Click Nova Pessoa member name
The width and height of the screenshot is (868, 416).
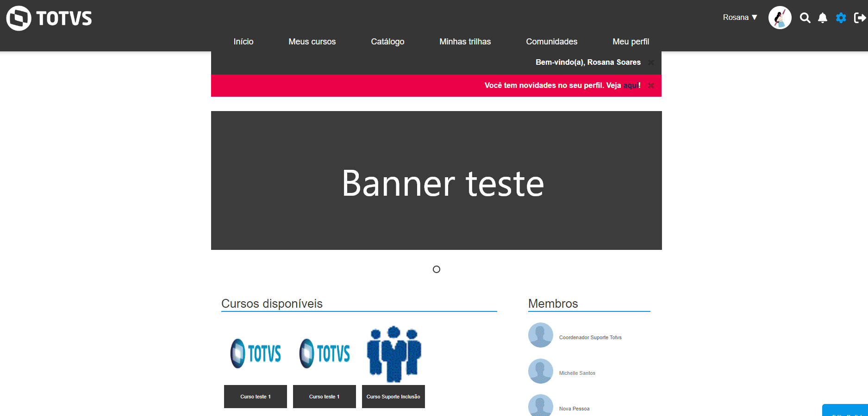tap(574, 409)
